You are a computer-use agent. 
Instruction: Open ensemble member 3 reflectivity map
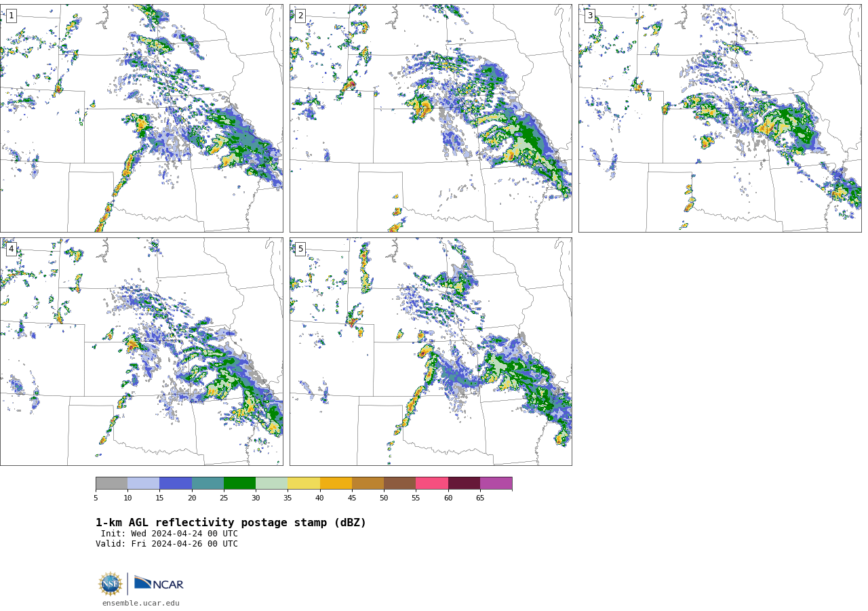click(719, 118)
